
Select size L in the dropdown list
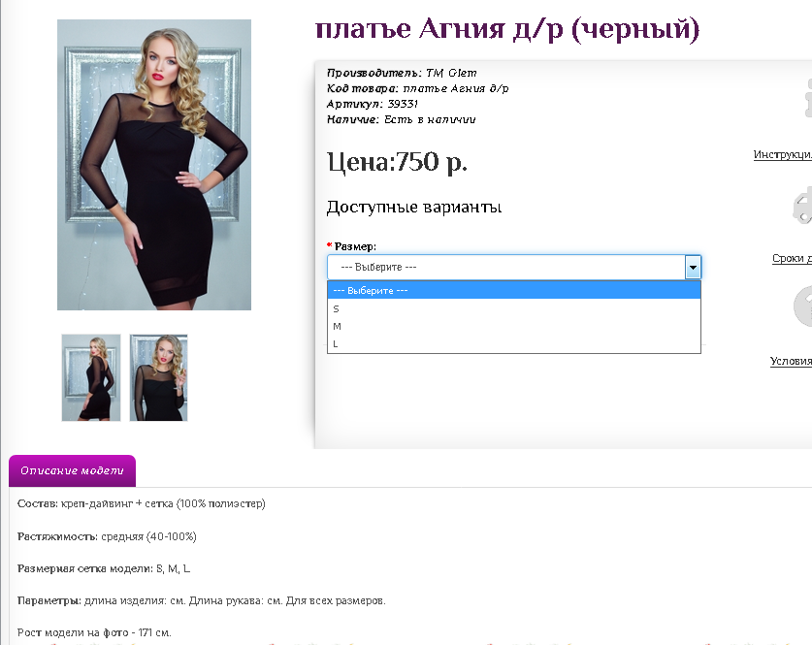[x=514, y=343]
